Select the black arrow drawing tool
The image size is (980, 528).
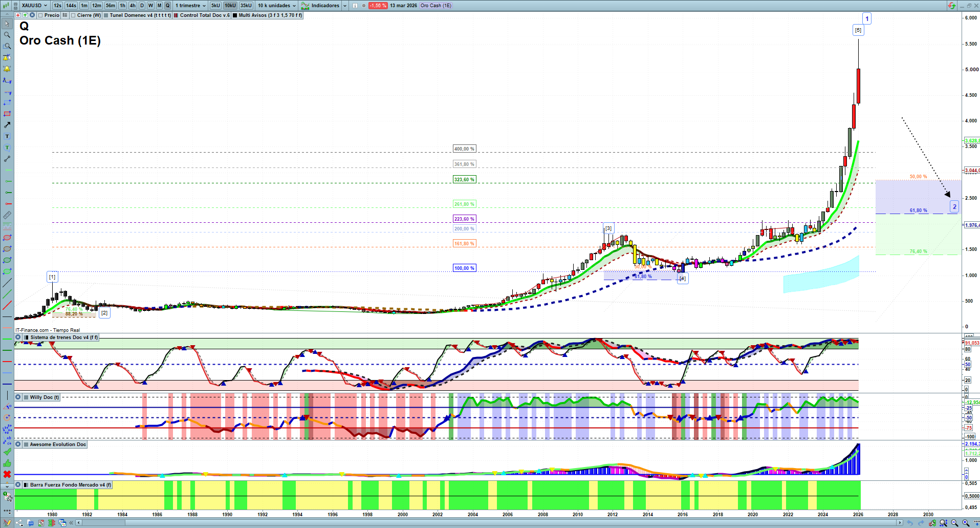coord(7,125)
